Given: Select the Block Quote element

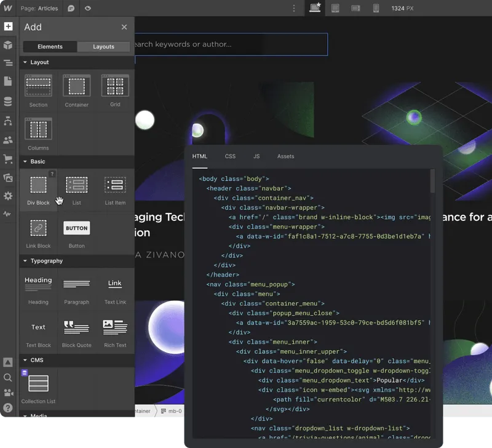Looking at the screenshot, I should point(76,333).
